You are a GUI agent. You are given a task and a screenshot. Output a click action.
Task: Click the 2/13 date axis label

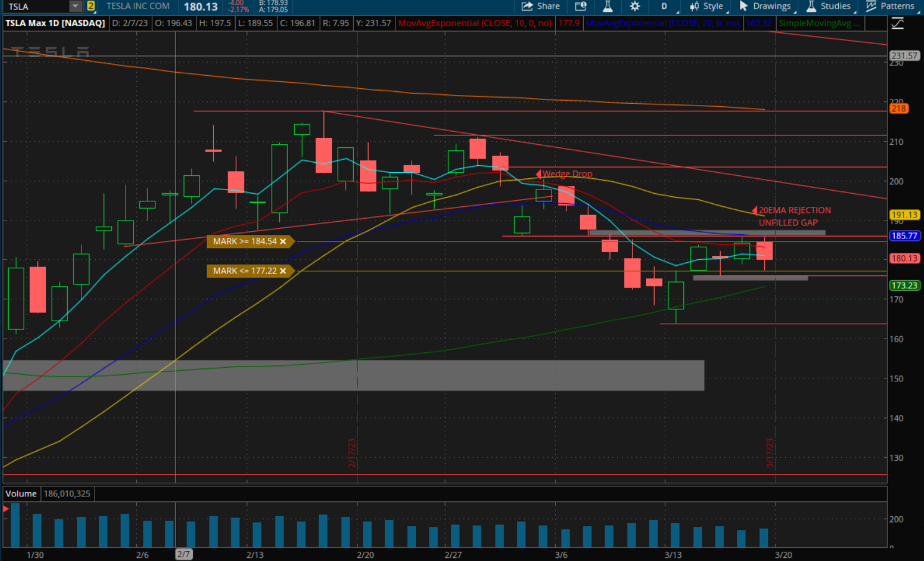point(255,555)
